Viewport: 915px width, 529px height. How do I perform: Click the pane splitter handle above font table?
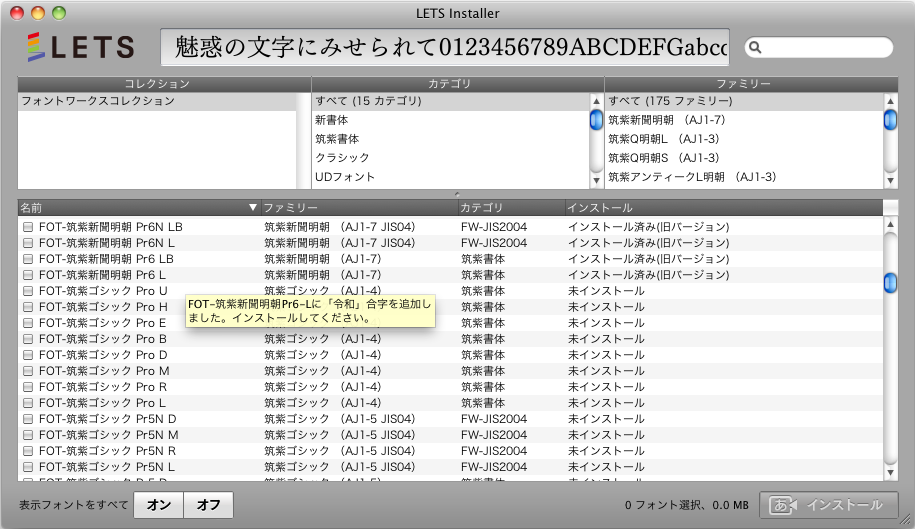(x=457, y=194)
